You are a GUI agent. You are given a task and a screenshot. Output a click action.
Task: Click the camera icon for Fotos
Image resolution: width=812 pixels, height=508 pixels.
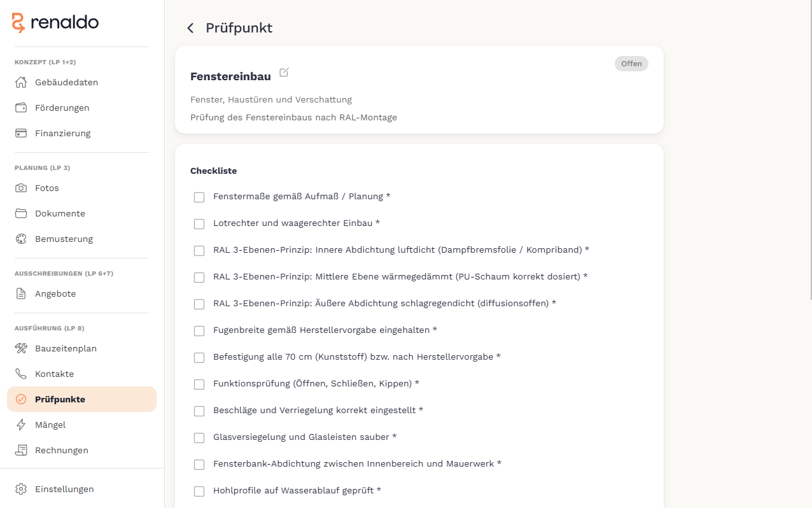21,188
